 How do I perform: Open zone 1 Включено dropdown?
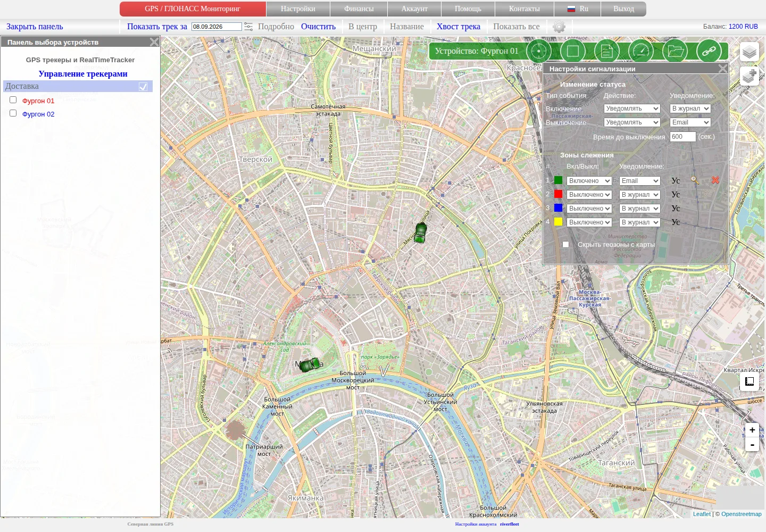(x=589, y=181)
